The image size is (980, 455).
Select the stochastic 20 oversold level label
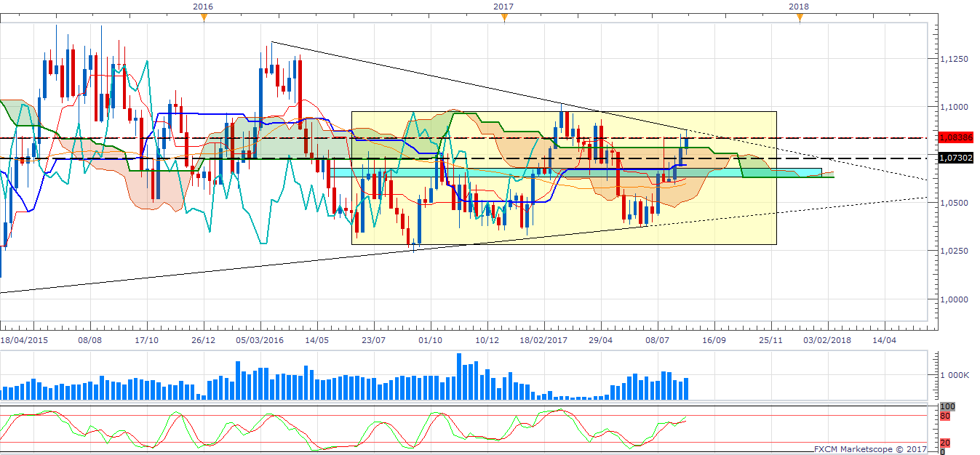(x=945, y=443)
